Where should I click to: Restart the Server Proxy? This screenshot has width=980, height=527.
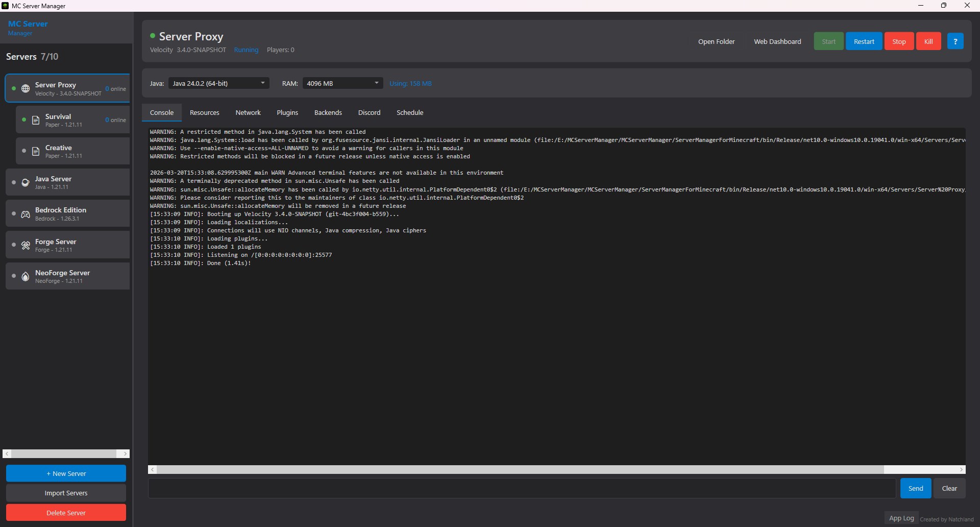864,41
